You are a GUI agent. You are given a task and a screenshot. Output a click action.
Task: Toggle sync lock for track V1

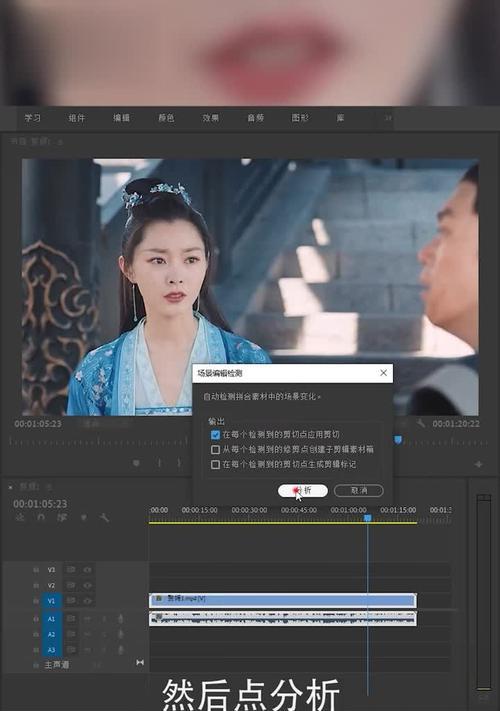[x=71, y=600]
